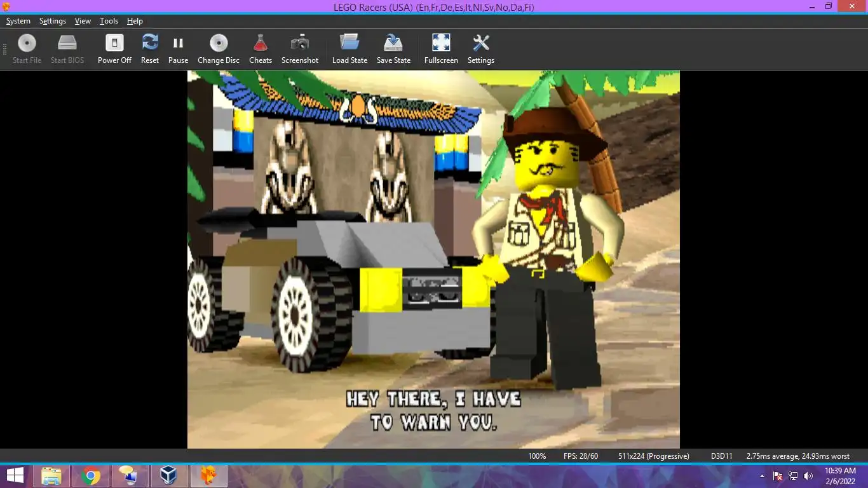868x488 pixels.
Task: Click the FPS: 28/60 status entry
Action: click(x=581, y=456)
